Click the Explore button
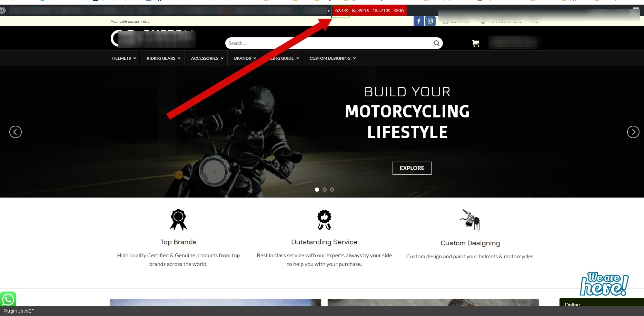This screenshot has height=316, width=644. pos(412,168)
